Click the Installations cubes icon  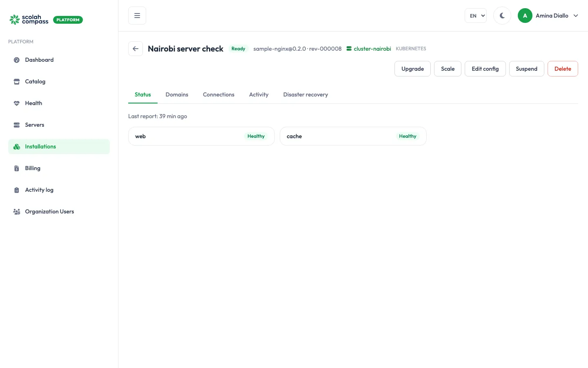click(x=17, y=147)
